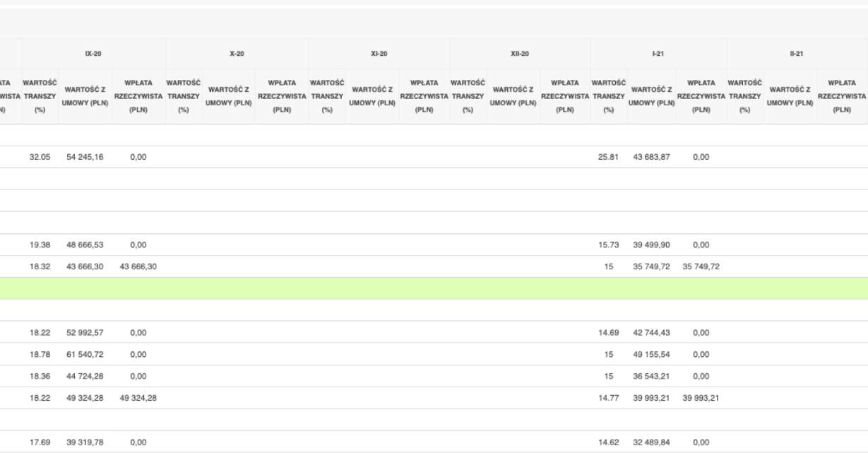Click the 39 499,90 contract value cell
The height and width of the screenshot is (453, 868).
click(x=651, y=245)
